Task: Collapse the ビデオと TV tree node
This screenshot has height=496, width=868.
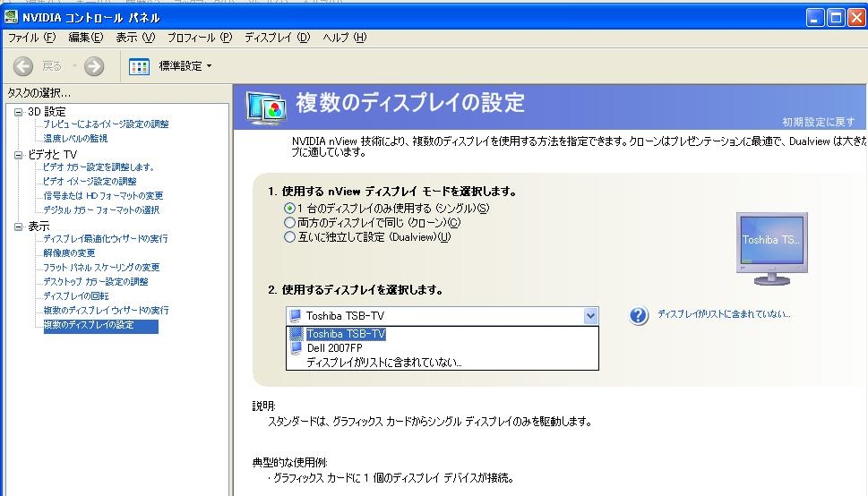Action: (18, 155)
